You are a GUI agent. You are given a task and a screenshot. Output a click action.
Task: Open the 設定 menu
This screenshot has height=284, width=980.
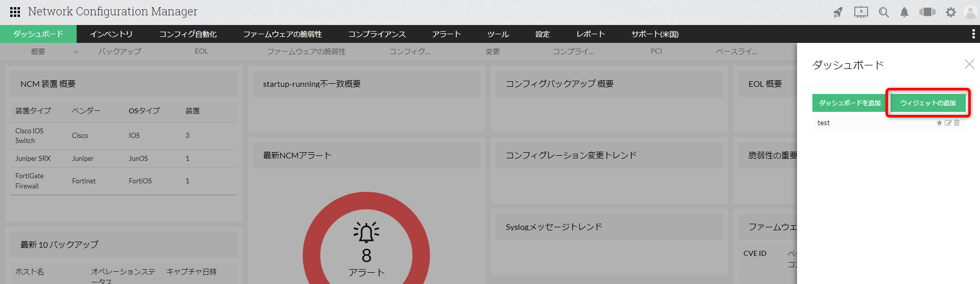click(543, 34)
